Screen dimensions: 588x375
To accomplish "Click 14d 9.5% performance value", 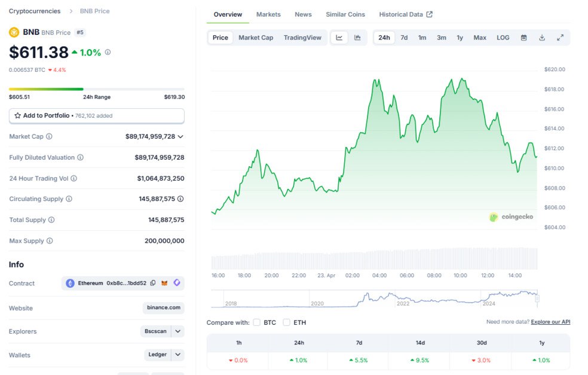I will [x=419, y=361].
